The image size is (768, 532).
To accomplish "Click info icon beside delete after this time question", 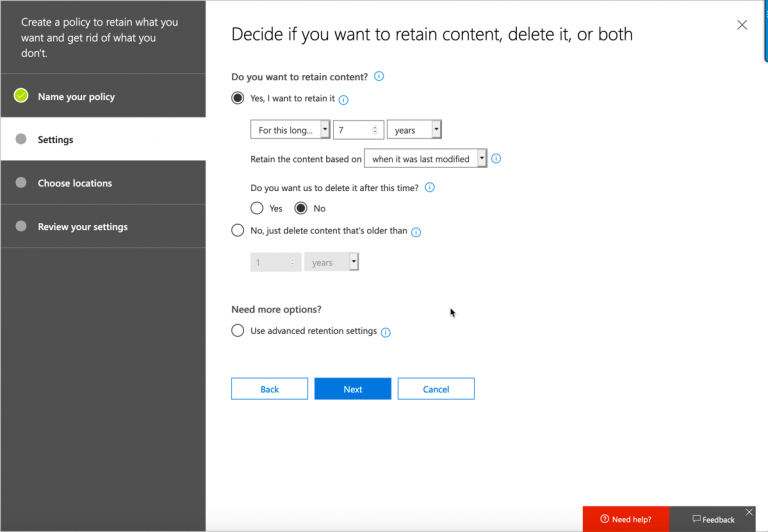I will click(430, 188).
